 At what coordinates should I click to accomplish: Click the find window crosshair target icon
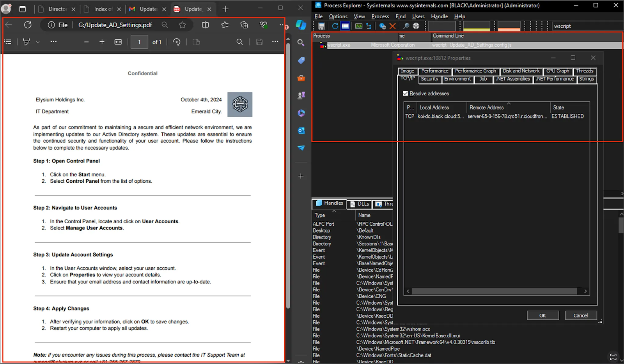(416, 26)
